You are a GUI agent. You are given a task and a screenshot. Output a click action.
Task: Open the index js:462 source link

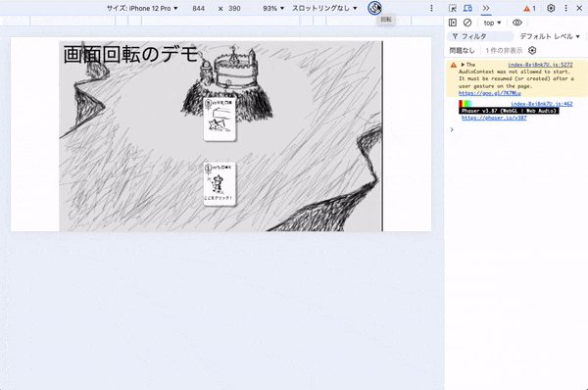click(x=542, y=104)
